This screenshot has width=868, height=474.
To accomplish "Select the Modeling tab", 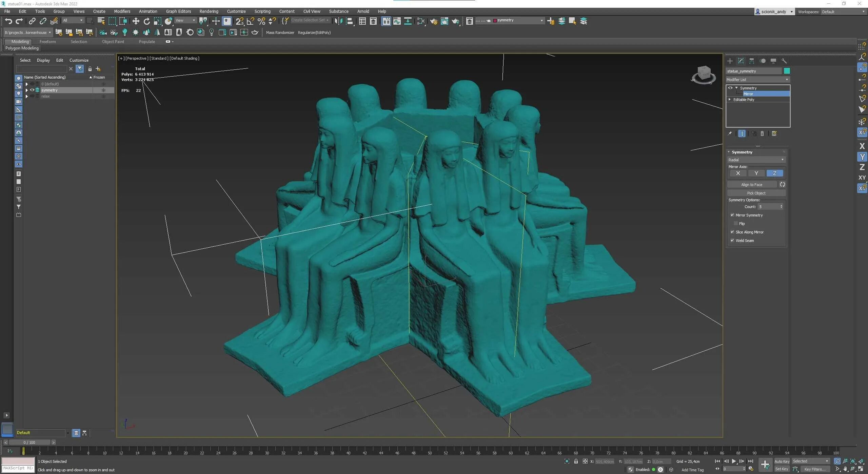I will click(20, 41).
